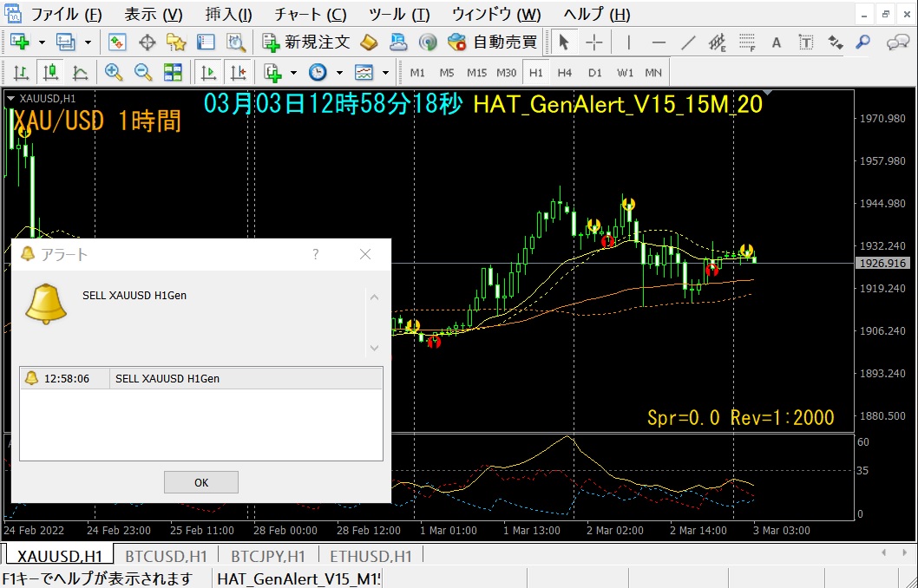Click the search magnifier icon
Viewport: 918px width, 588px height.
(x=863, y=42)
